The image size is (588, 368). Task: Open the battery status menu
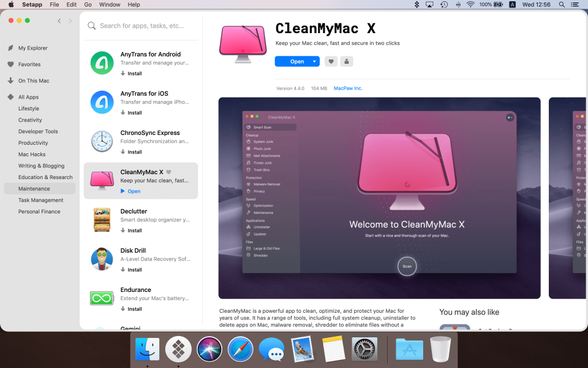(x=494, y=4)
